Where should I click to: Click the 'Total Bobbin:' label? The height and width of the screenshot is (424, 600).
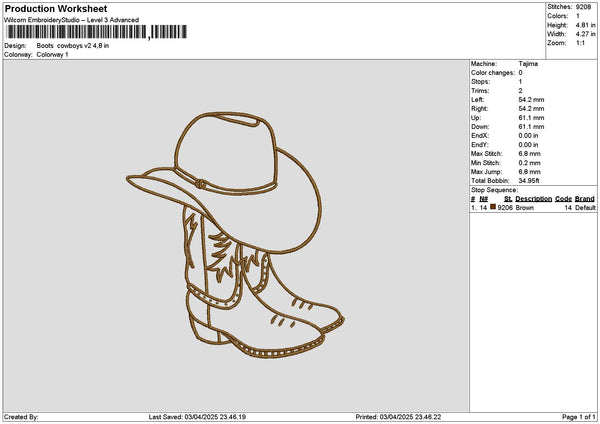coord(490,181)
